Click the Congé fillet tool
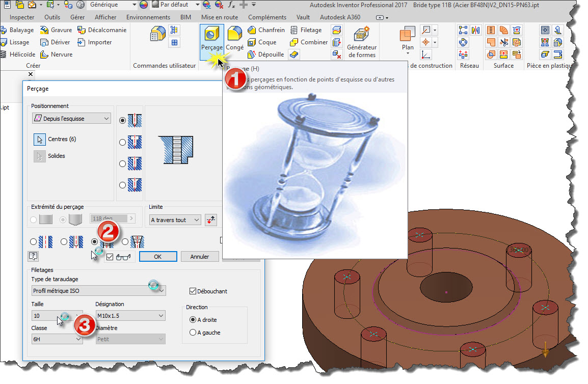 pyautogui.click(x=234, y=40)
